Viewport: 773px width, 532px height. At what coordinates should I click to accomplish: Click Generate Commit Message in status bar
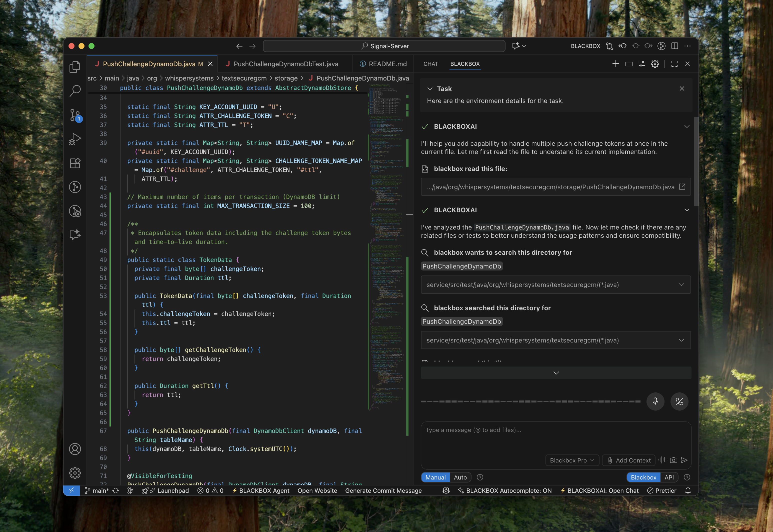pos(383,491)
